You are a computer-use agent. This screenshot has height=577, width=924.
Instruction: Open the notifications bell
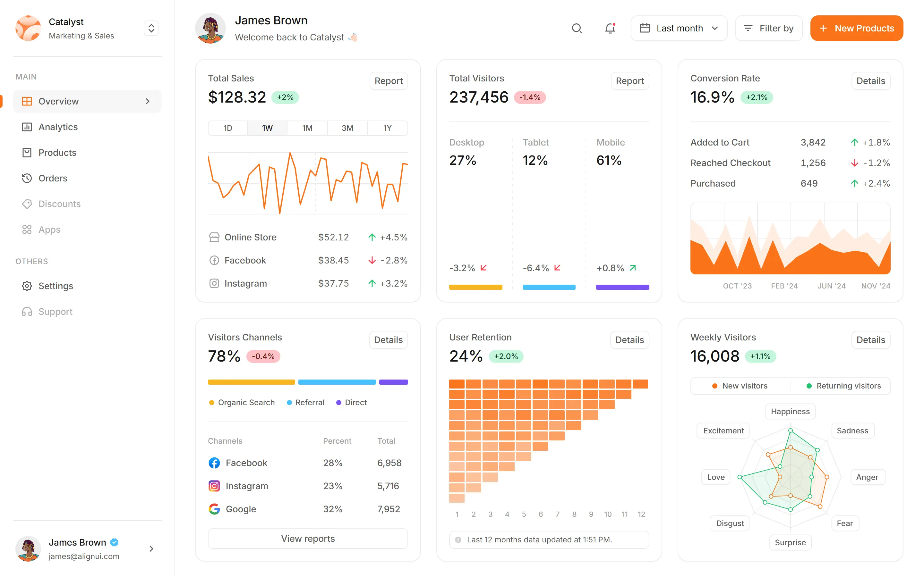pos(610,28)
